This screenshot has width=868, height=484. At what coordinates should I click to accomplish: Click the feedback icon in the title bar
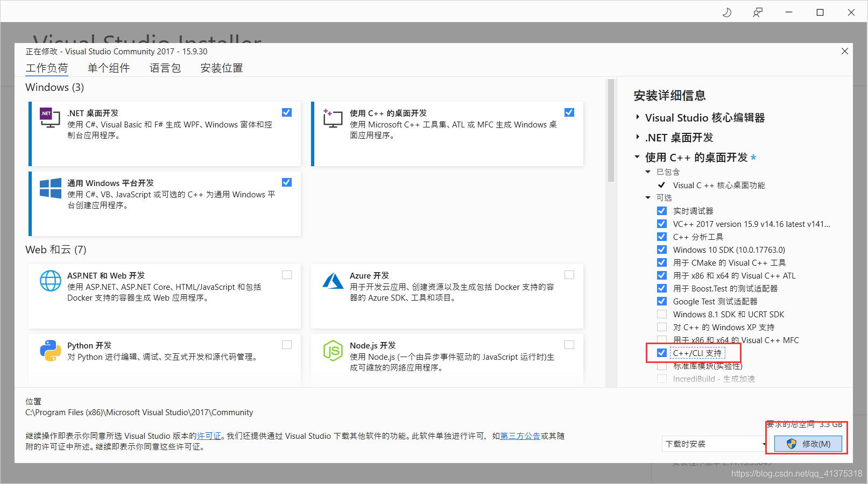click(x=758, y=11)
